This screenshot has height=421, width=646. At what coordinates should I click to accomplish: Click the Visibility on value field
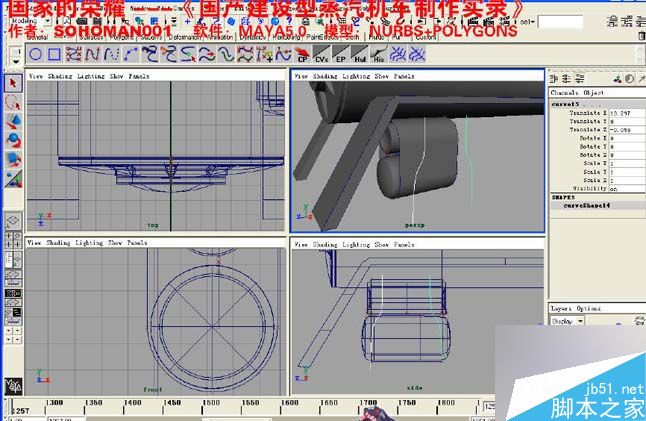627,189
